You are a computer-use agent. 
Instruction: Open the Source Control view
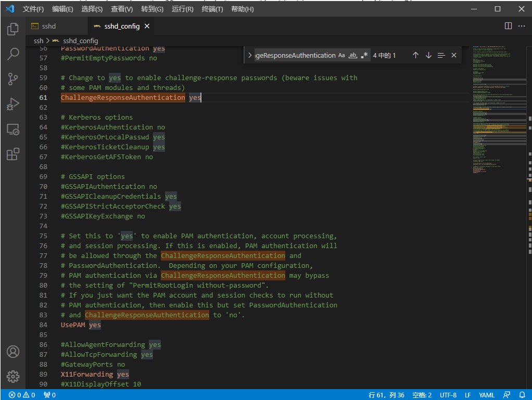click(x=13, y=79)
